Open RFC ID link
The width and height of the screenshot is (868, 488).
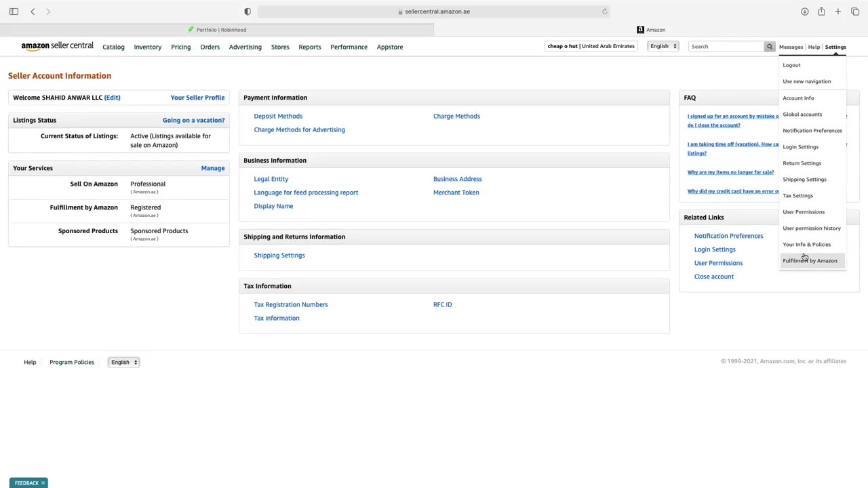pos(442,304)
